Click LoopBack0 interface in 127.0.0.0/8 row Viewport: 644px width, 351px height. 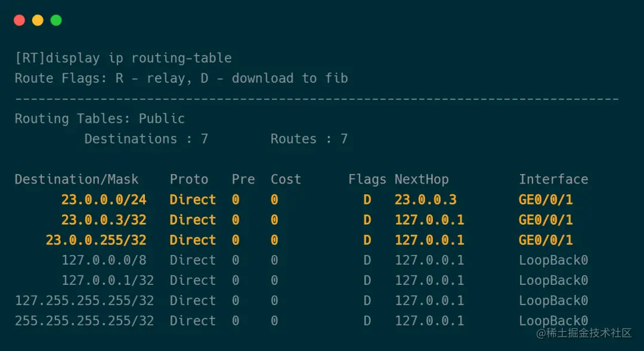[x=553, y=260]
